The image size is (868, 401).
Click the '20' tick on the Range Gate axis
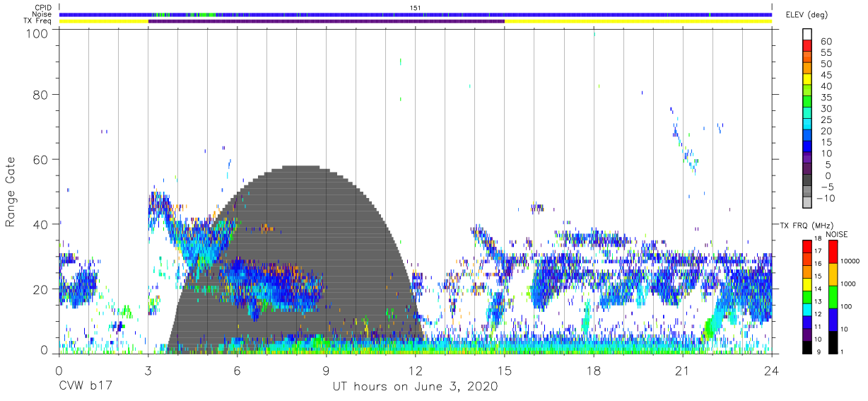[x=42, y=289]
